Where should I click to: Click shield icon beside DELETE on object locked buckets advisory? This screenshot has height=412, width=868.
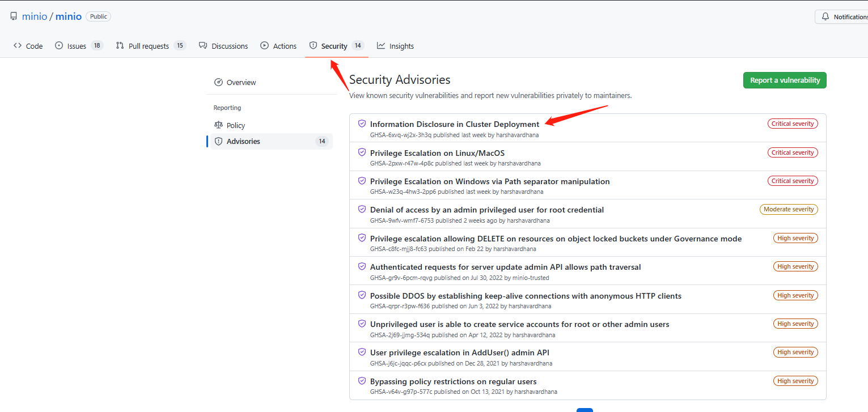point(362,238)
